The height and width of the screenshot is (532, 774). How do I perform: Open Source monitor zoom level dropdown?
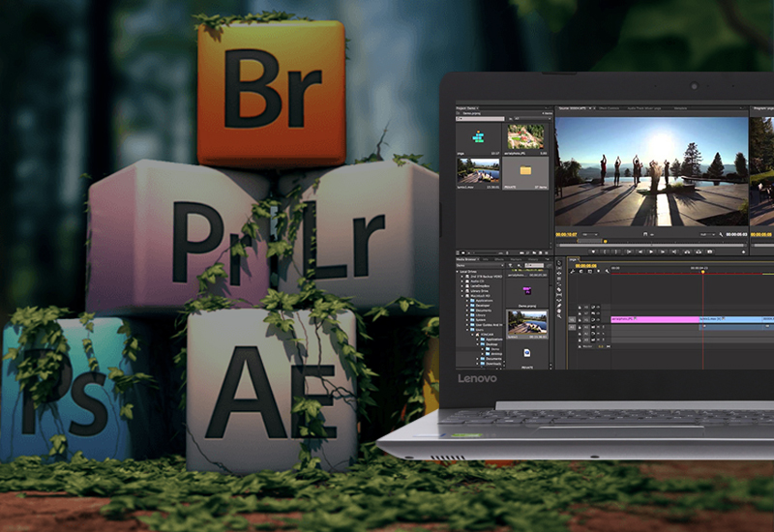point(590,234)
